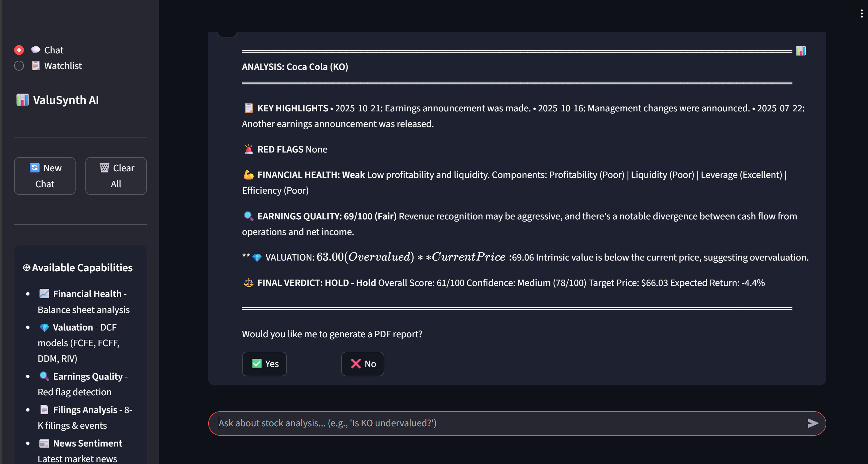Click the clipboard Key Highlights icon
Viewport: 868px width, 464px height.
(248, 108)
